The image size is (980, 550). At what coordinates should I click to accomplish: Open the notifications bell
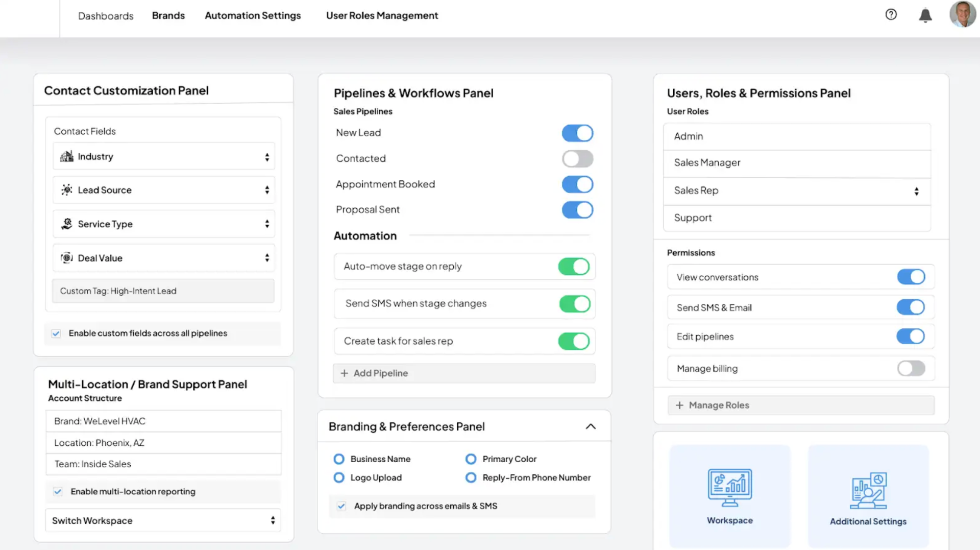[x=925, y=15]
